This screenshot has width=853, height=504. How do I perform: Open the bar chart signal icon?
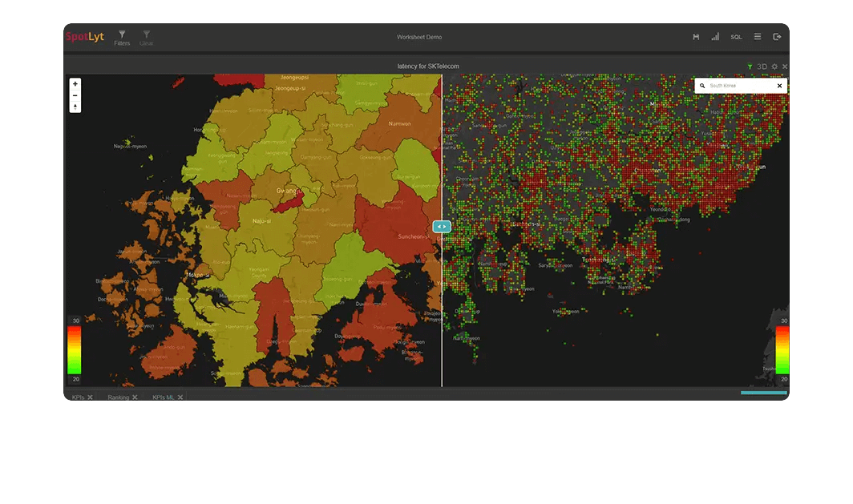tap(715, 37)
